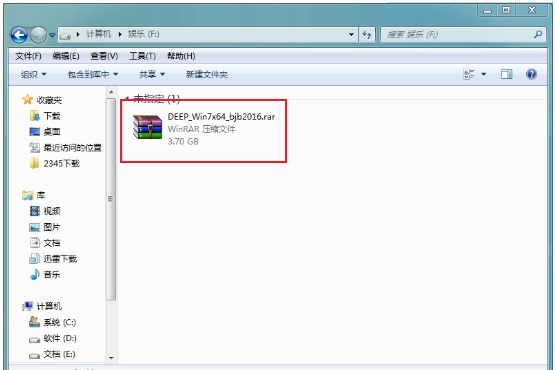The image size is (555, 370).
Task: Open the 工具(T) menu
Action: pyautogui.click(x=142, y=56)
